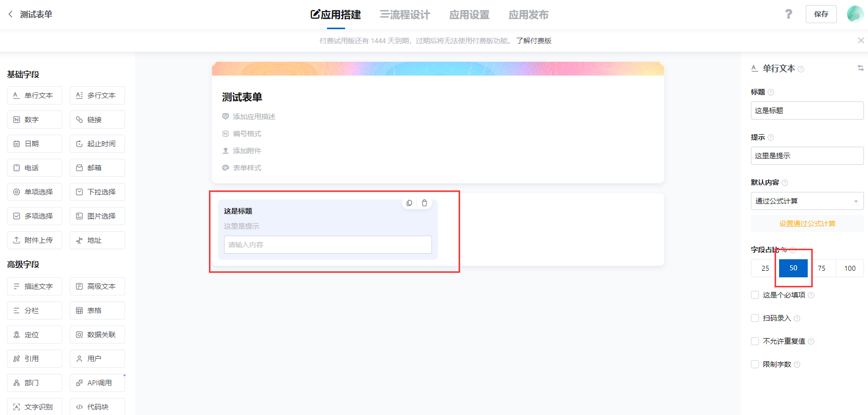This screenshot has width=868, height=415.
Task: Add a 附件上传 upload field
Action: coord(35,240)
